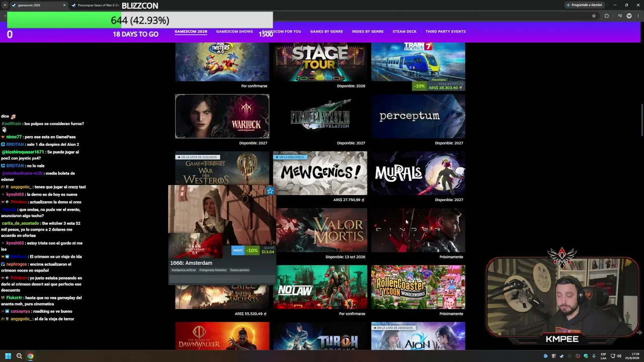Open the Gamescom Shows nav tab
Image resolution: width=644 pixels, height=362 pixels.
point(234,31)
